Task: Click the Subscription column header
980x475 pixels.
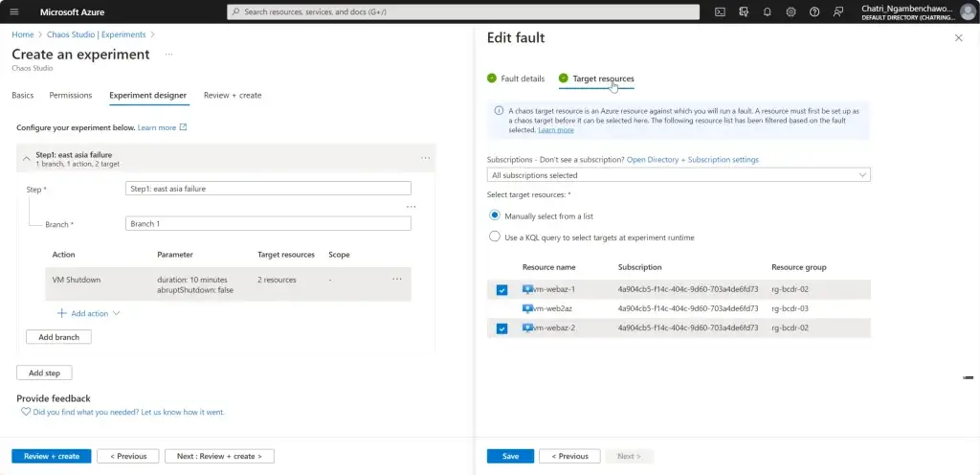Action: [640, 267]
